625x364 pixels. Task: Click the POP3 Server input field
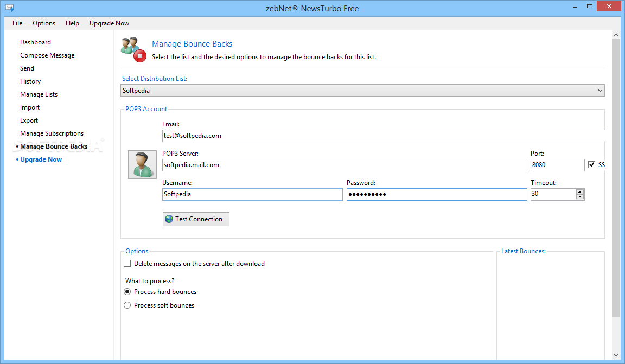[x=345, y=165]
